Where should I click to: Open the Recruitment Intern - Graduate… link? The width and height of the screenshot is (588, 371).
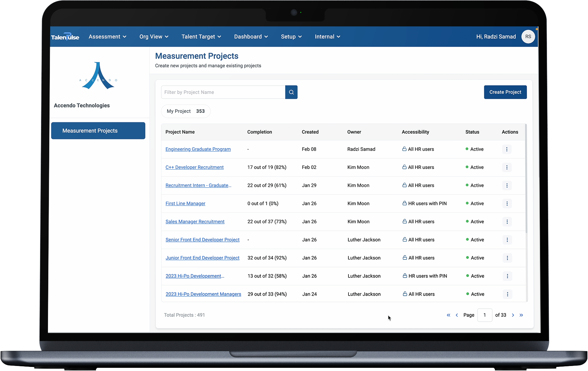click(x=198, y=185)
